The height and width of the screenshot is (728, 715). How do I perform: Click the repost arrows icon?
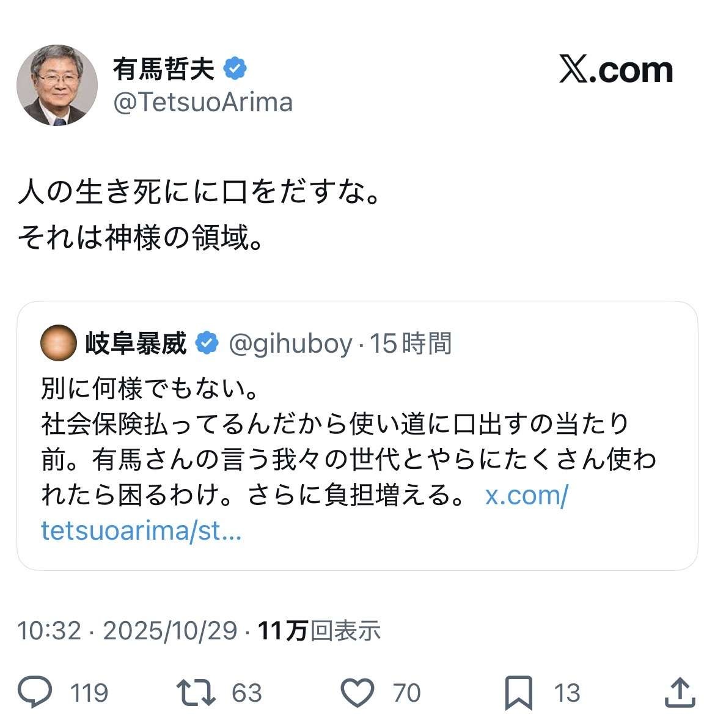[x=196, y=693]
